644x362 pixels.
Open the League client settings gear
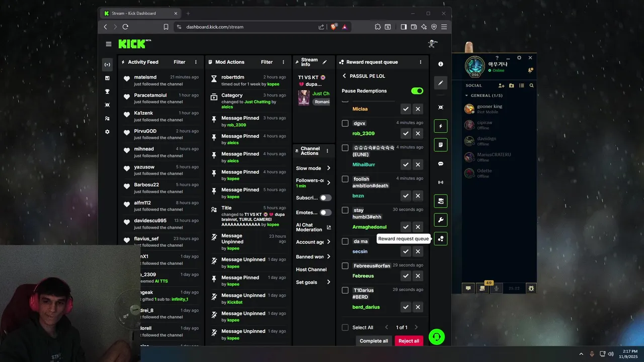tap(519, 58)
